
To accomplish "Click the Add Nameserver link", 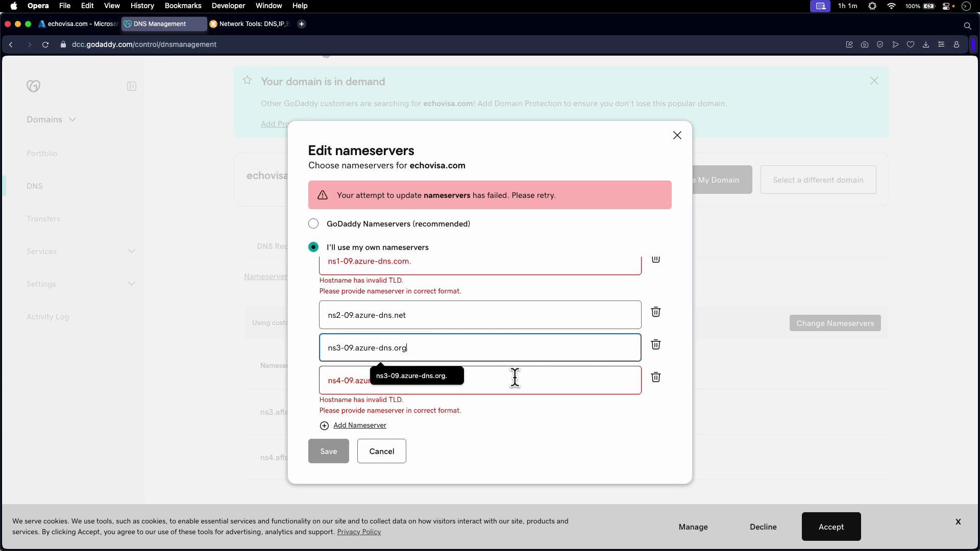I will pyautogui.click(x=360, y=425).
